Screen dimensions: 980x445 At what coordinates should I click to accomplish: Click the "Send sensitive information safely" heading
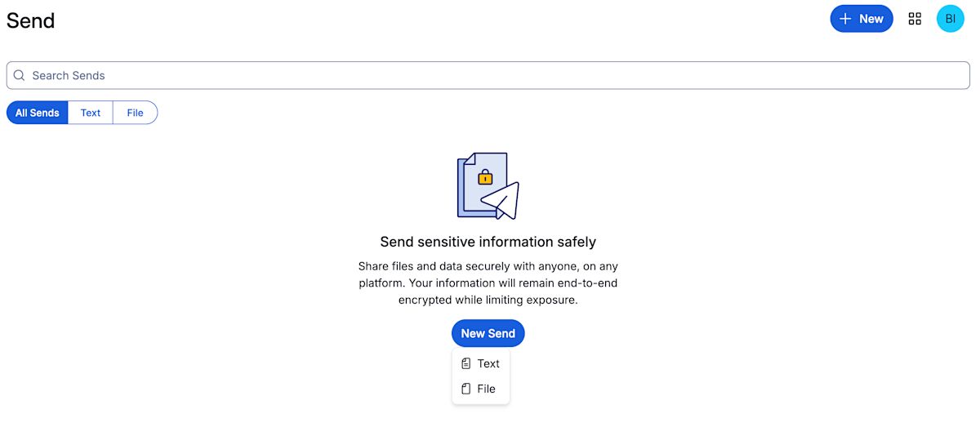[488, 242]
